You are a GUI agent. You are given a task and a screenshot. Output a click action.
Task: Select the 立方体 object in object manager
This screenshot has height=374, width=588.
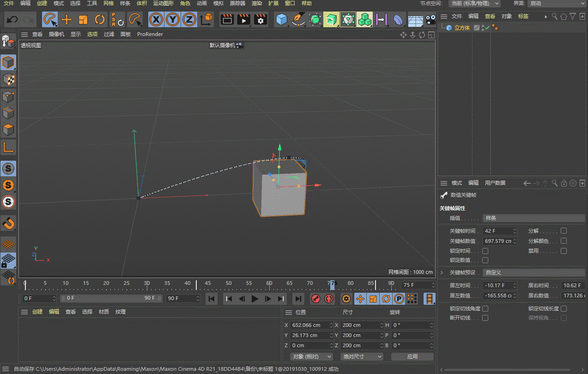[x=462, y=28]
